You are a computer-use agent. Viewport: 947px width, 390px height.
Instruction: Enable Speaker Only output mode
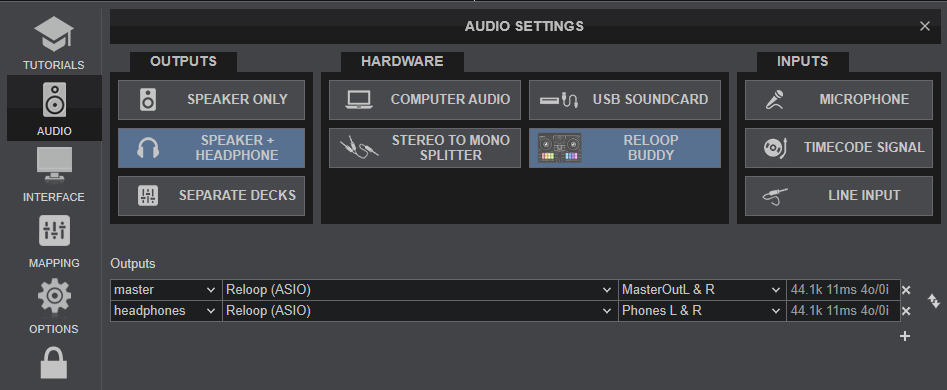(x=211, y=100)
